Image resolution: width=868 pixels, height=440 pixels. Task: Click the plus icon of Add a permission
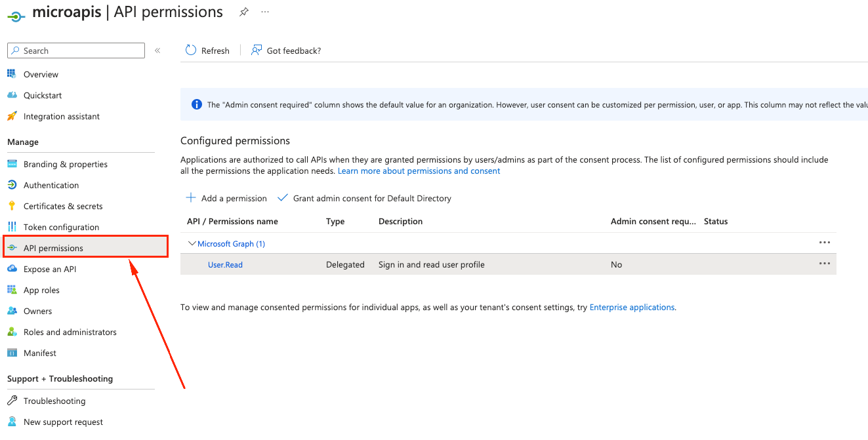[x=191, y=197]
